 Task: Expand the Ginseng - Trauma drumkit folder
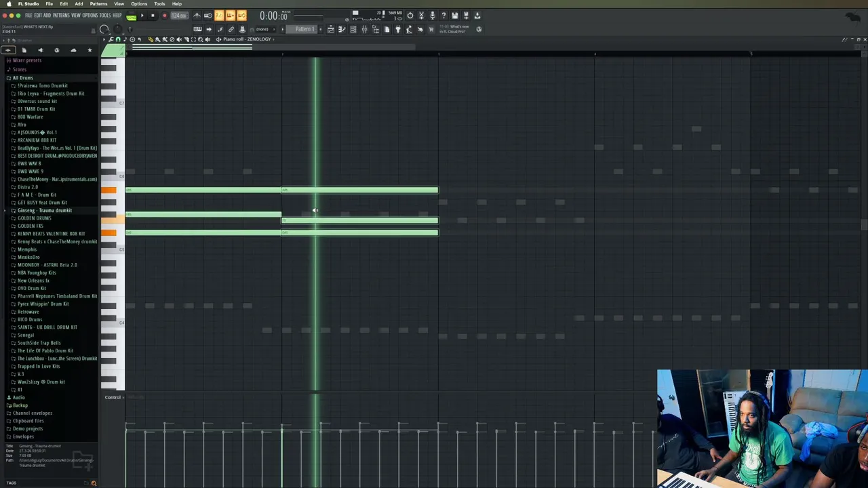[44, 210]
